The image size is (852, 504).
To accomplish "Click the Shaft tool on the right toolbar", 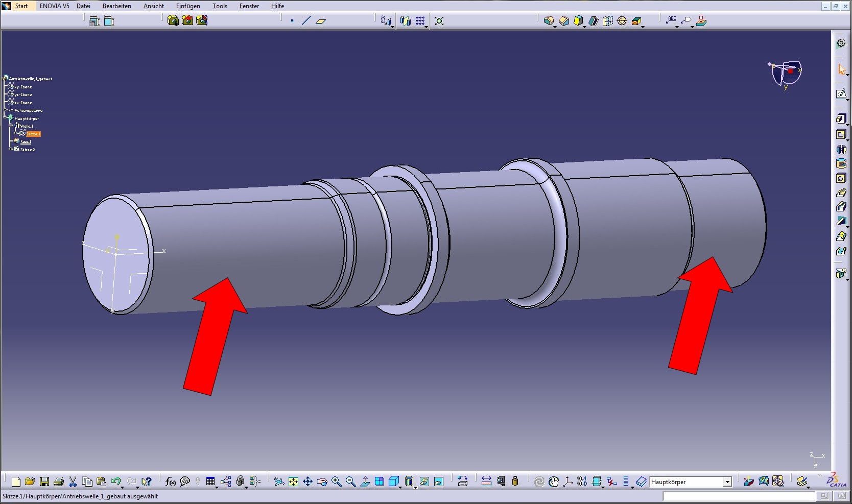I will (x=841, y=150).
